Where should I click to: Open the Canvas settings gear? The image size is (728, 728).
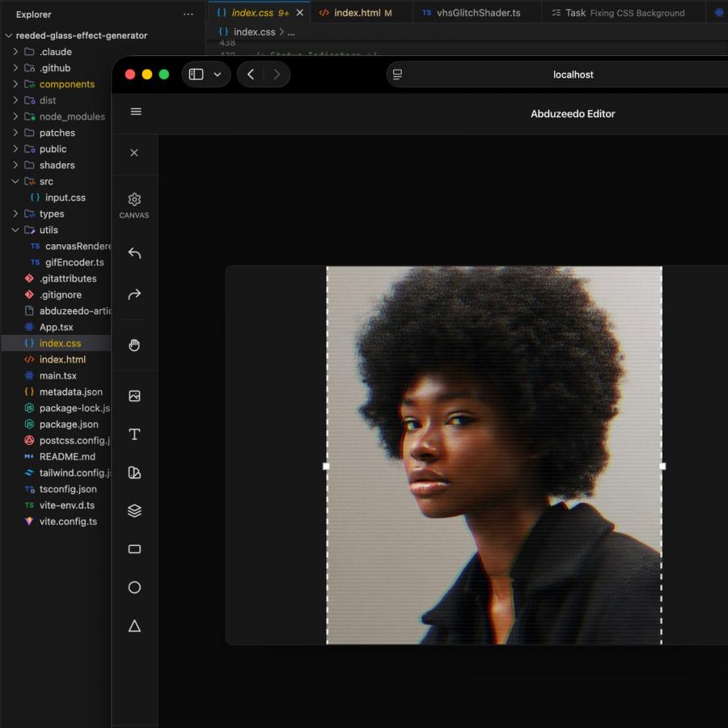pos(134,200)
